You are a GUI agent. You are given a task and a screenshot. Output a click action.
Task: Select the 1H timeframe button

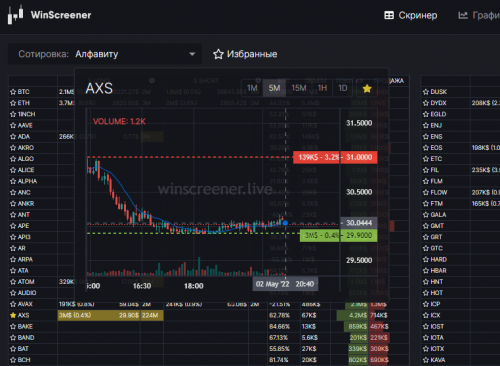(x=322, y=88)
